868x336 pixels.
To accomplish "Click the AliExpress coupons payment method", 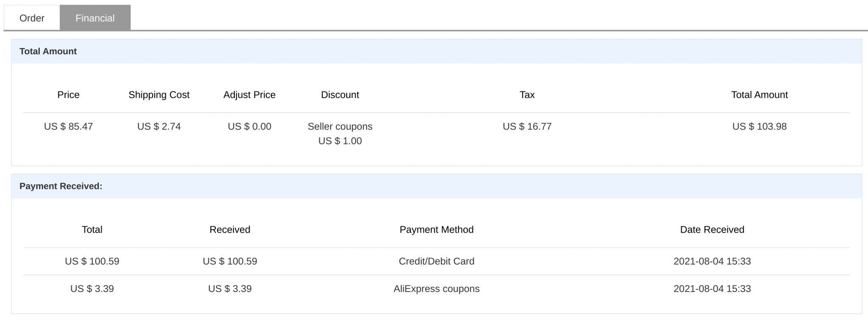I will 437,289.
